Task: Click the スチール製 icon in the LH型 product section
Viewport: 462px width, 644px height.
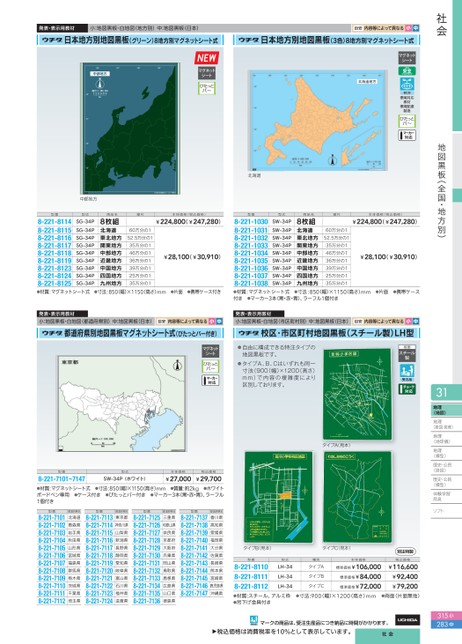Action: pos(407,354)
